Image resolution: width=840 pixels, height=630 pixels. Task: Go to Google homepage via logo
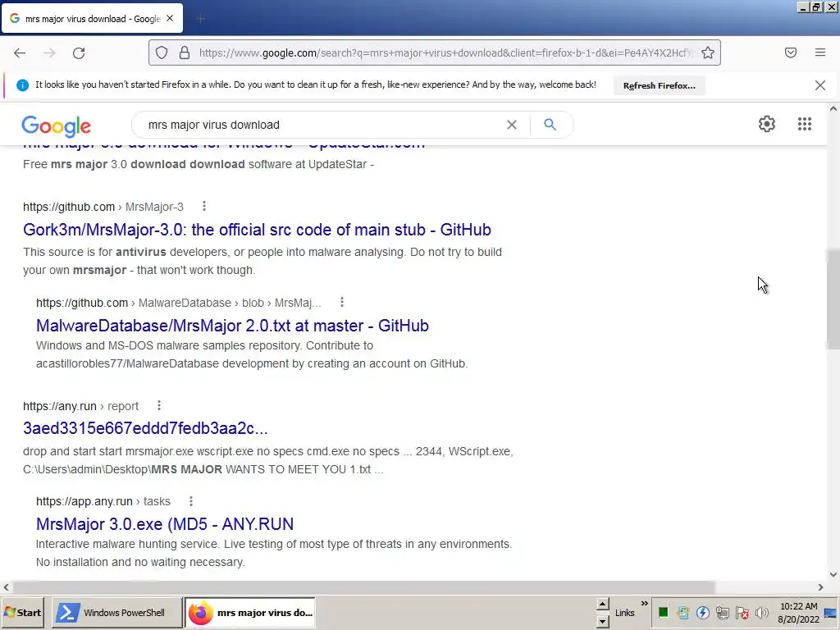click(x=57, y=126)
